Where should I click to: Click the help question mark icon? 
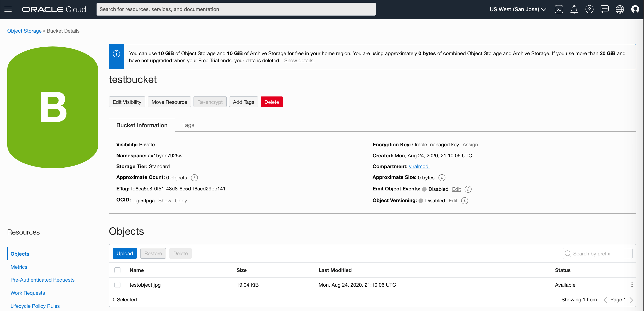[589, 9]
